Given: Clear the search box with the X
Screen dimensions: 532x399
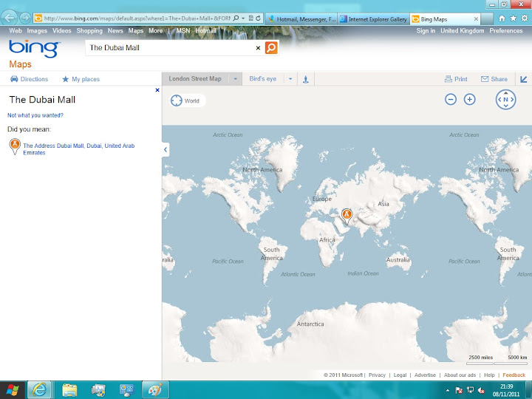Looking at the screenshot, I should [x=258, y=48].
